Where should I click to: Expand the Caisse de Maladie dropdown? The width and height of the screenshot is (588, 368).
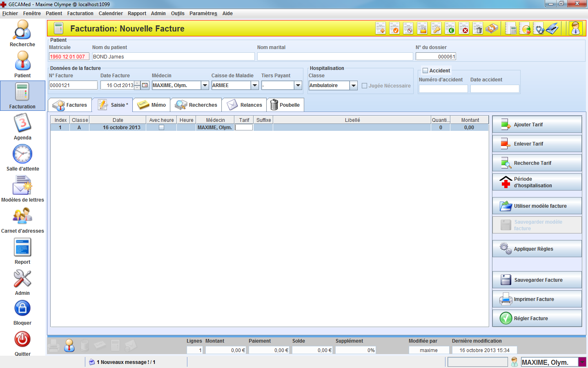[255, 85]
